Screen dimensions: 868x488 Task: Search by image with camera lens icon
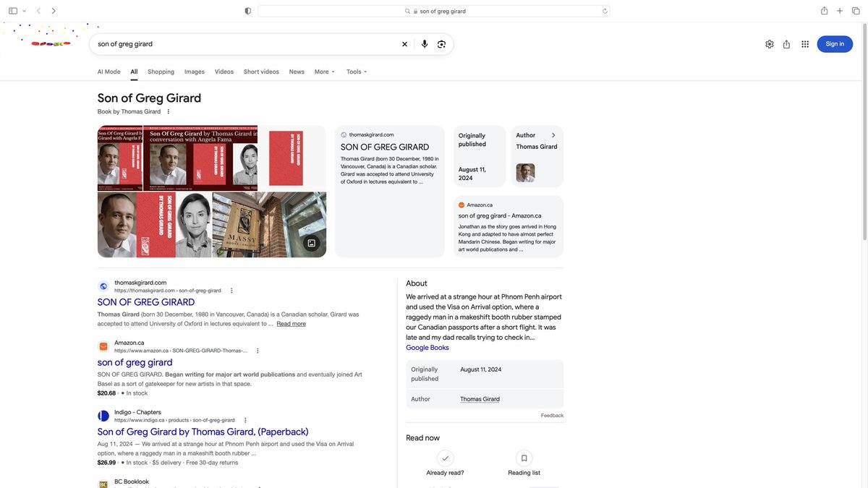pos(441,44)
